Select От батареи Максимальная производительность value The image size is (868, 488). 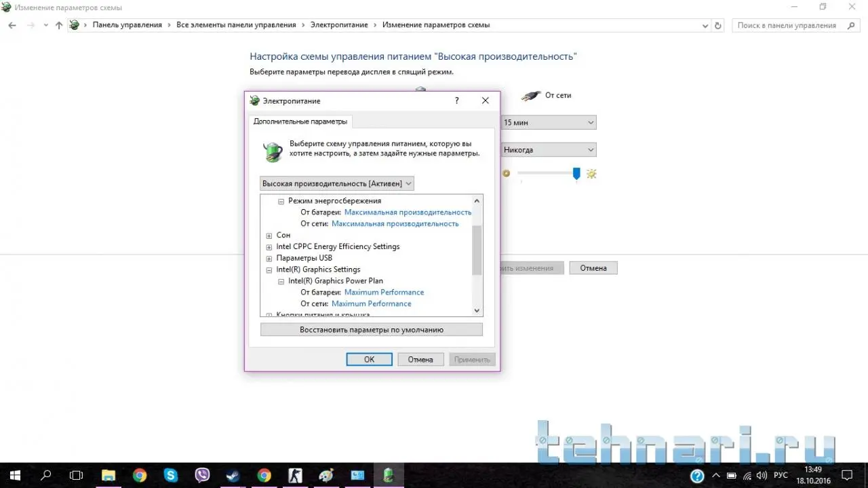click(x=408, y=212)
